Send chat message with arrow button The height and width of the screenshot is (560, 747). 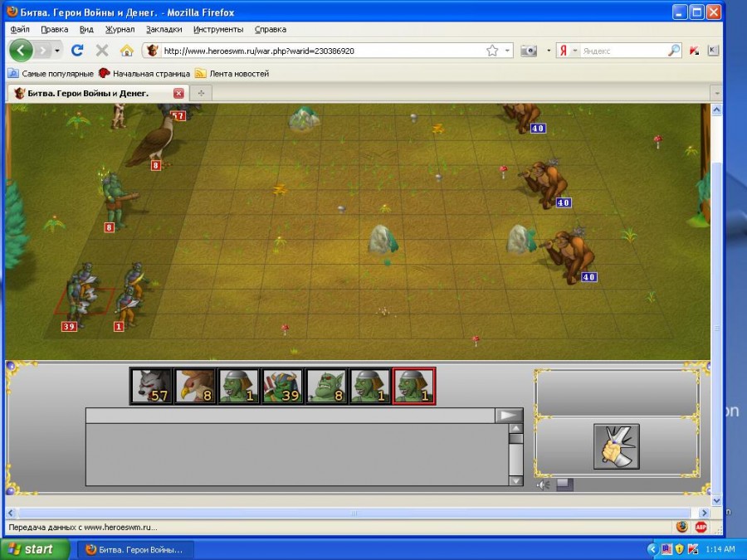point(508,416)
